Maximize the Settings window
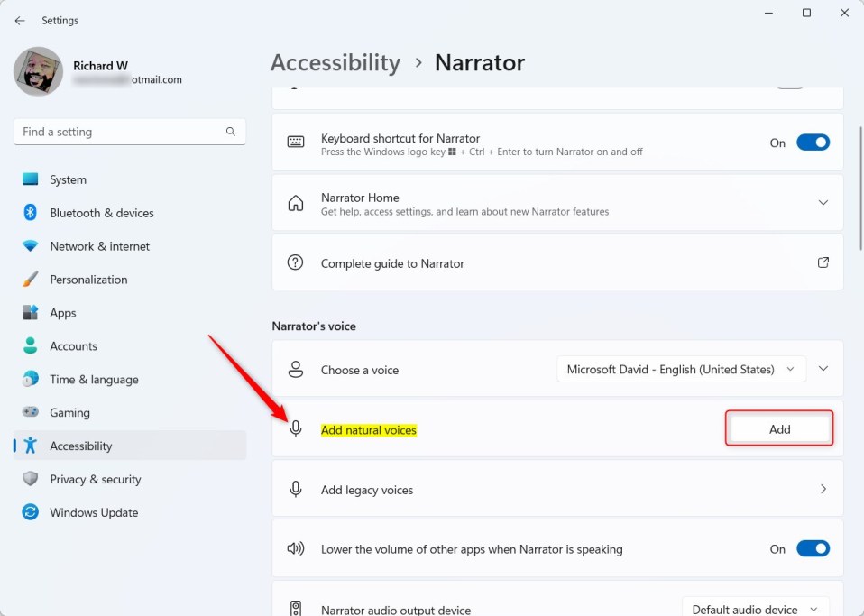Screen dimensions: 864x616 pos(806,13)
